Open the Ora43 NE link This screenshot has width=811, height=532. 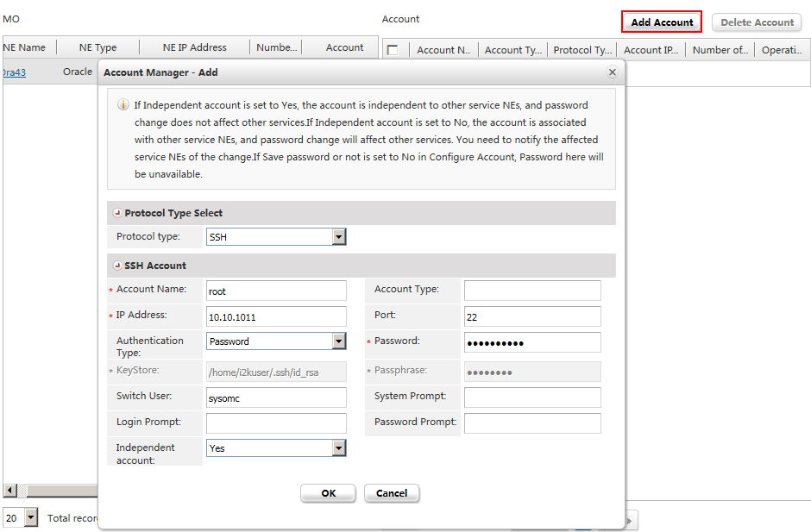(x=14, y=72)
